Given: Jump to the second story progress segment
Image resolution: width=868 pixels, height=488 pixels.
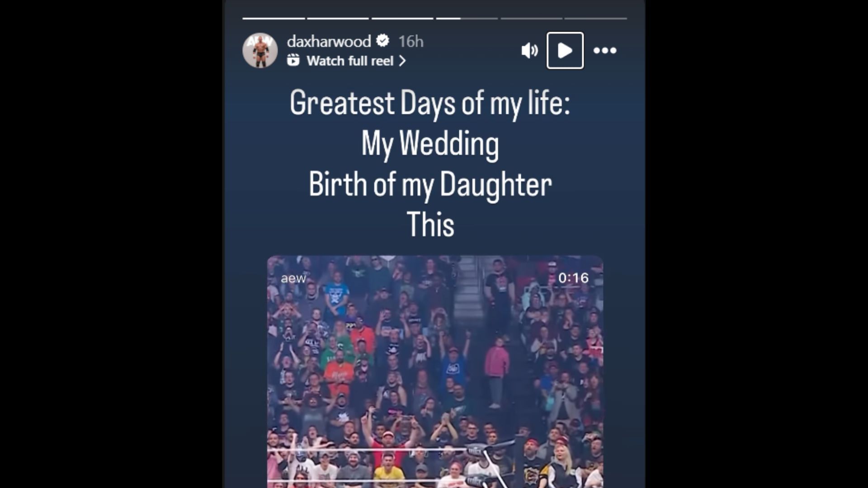Looking at the screenshot, I should coord(338,19).
